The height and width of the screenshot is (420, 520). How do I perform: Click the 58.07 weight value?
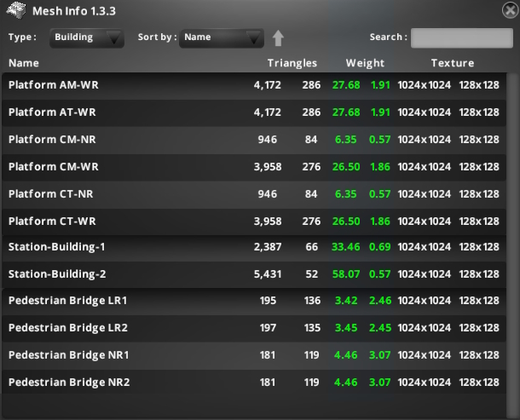(346, 274)
